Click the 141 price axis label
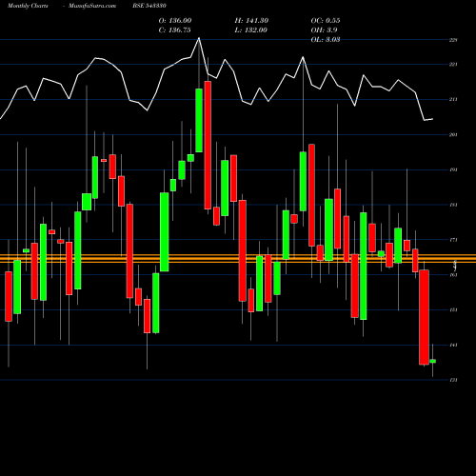 [x=453, y=345]
